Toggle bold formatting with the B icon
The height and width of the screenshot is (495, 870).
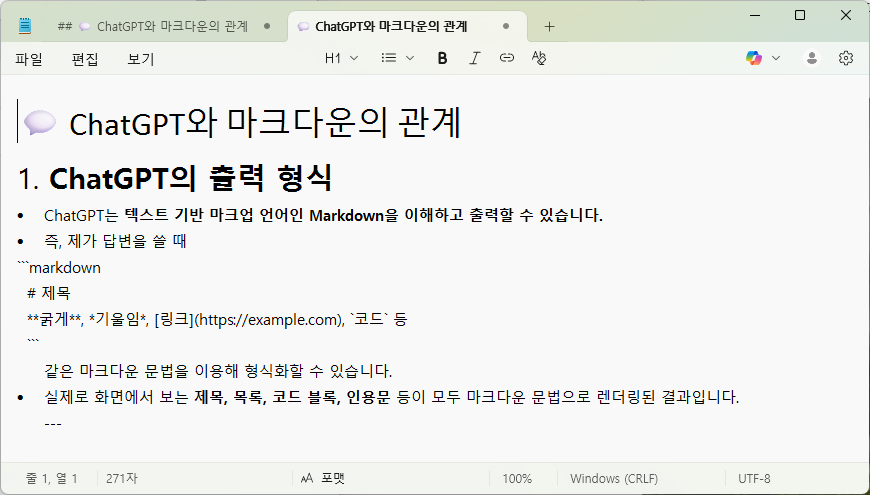[442, 58]
